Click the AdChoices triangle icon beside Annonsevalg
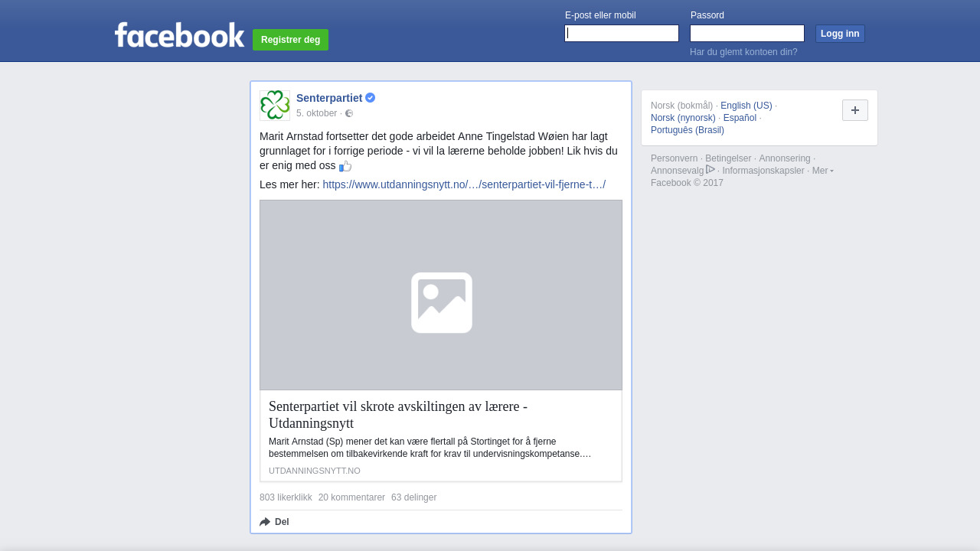Image resolution: width=980 pixels, height=551 pixels. pyautogui.click(x=710, y=170)
